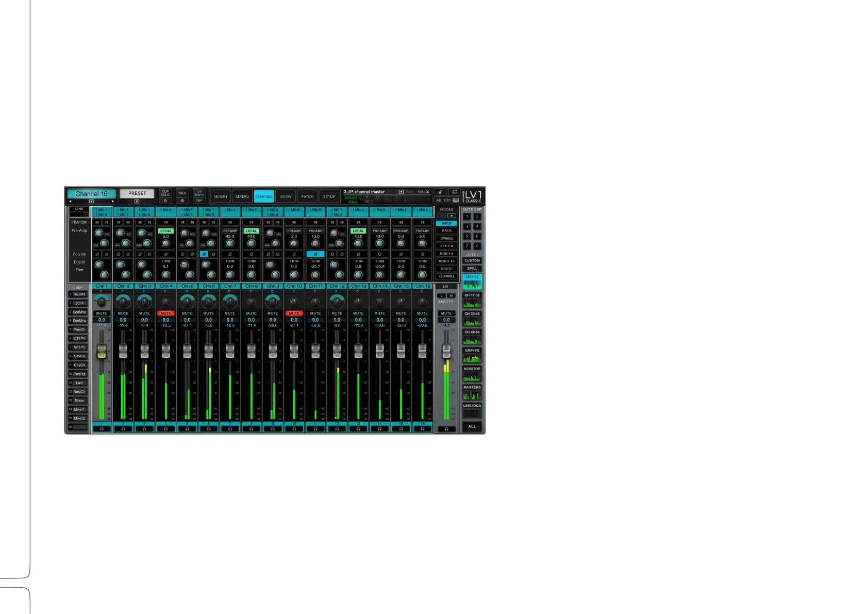Click the Chn 5 channel name label
Screen dimensions: 868x614
point(187,286)
